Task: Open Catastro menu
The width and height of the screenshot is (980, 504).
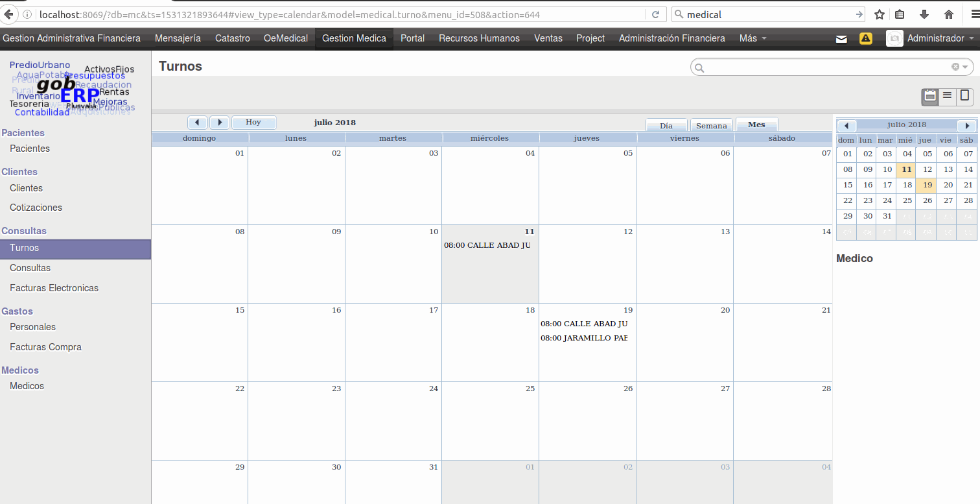Action: pos(233,38)
